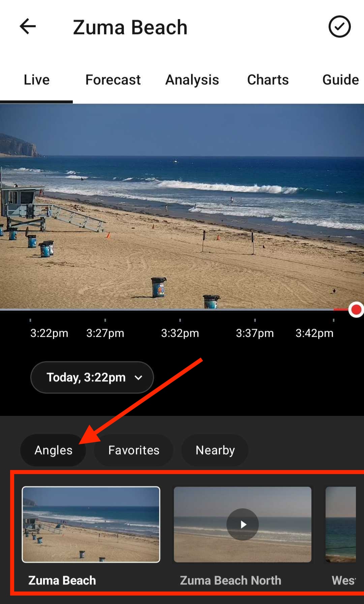364x604 pixels.
Task: Play the Zuma Beach North cam
Action: coord(243,524)
